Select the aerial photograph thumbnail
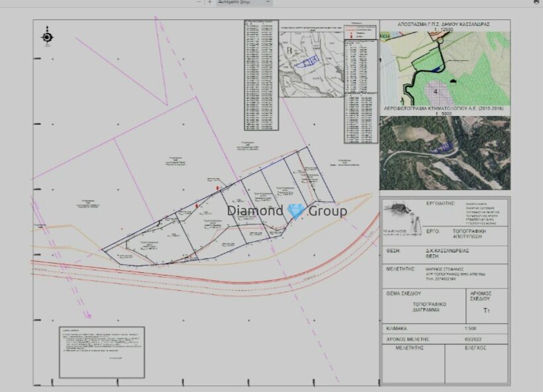Image resolution: width=543 pixels, height=392 pixels. (444, 153)
